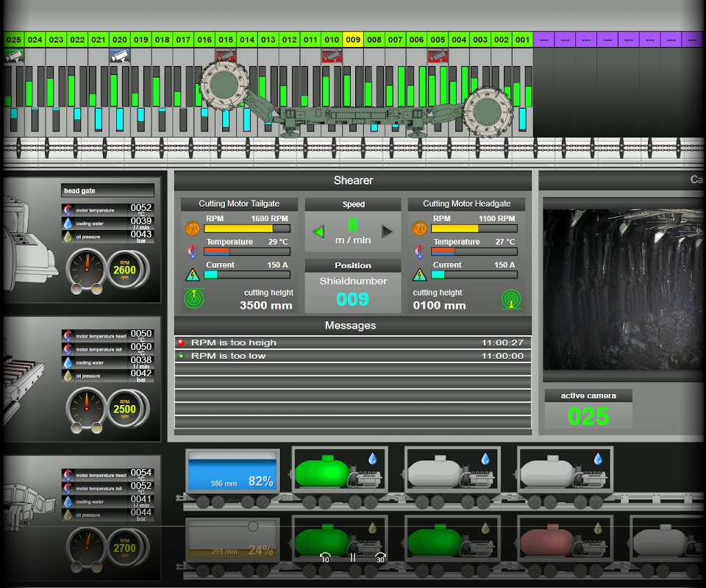The width and height of the screenshot is (706, 588).
Task: Select shield 025 in the shield bar
Action: coord(13,40)
